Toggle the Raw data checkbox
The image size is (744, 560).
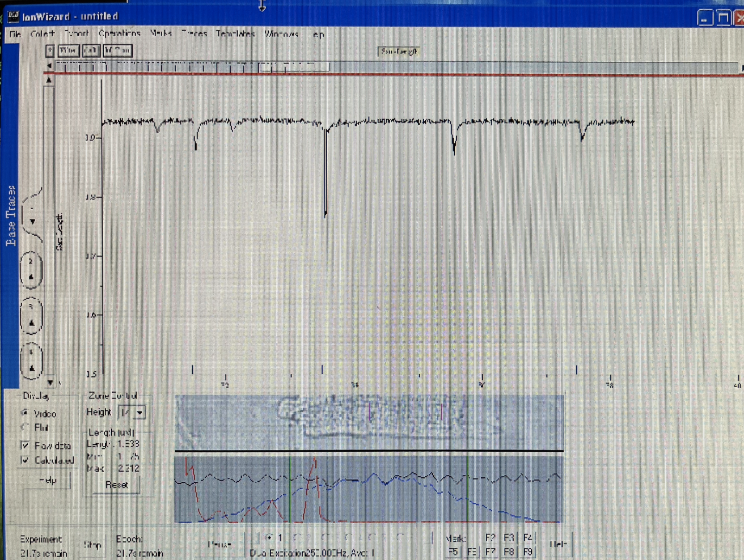25,446
